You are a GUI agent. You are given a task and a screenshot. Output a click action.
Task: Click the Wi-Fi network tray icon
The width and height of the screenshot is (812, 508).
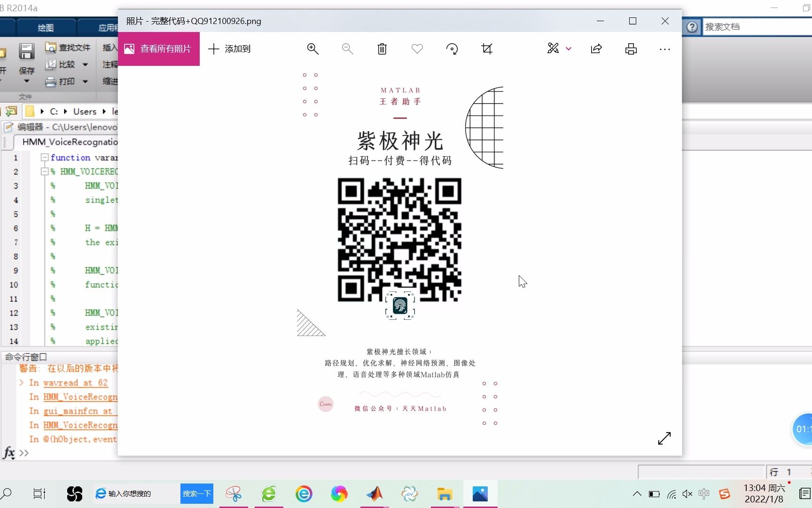tap(671, 494)
